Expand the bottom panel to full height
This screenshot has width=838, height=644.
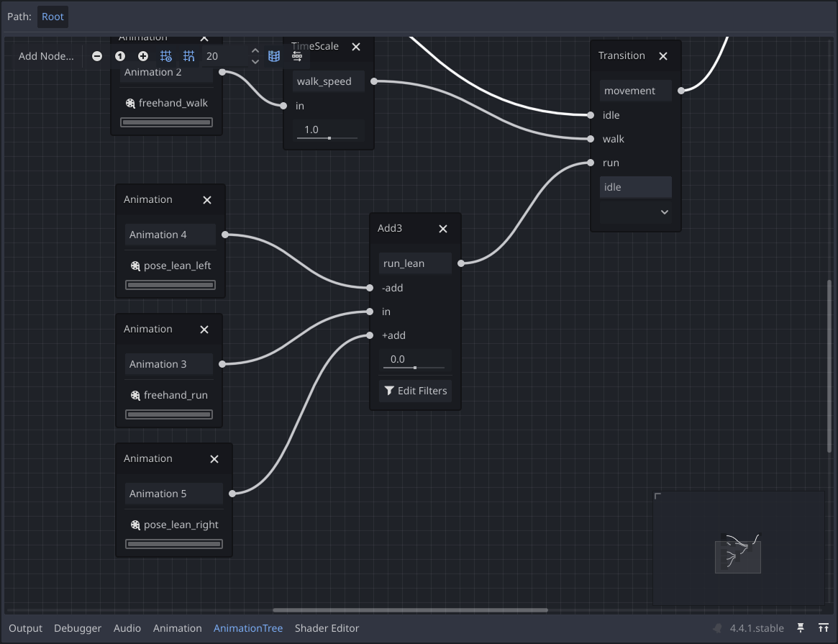824,628
